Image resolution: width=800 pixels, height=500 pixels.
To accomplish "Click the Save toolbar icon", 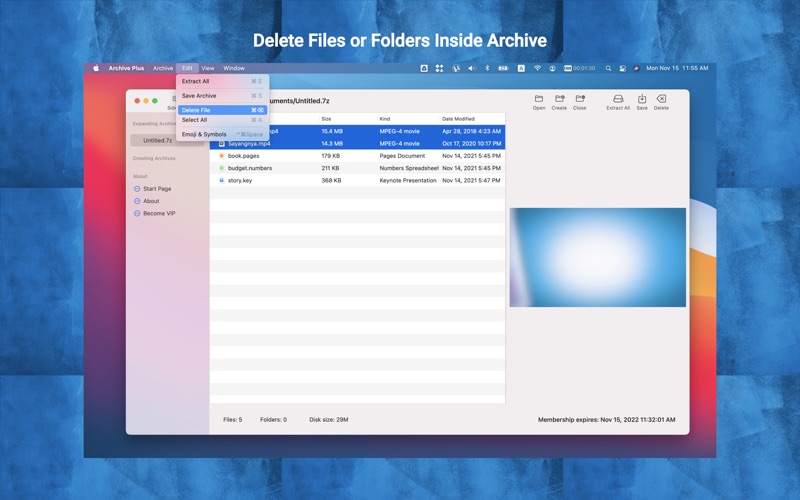I will pos(642,99).
